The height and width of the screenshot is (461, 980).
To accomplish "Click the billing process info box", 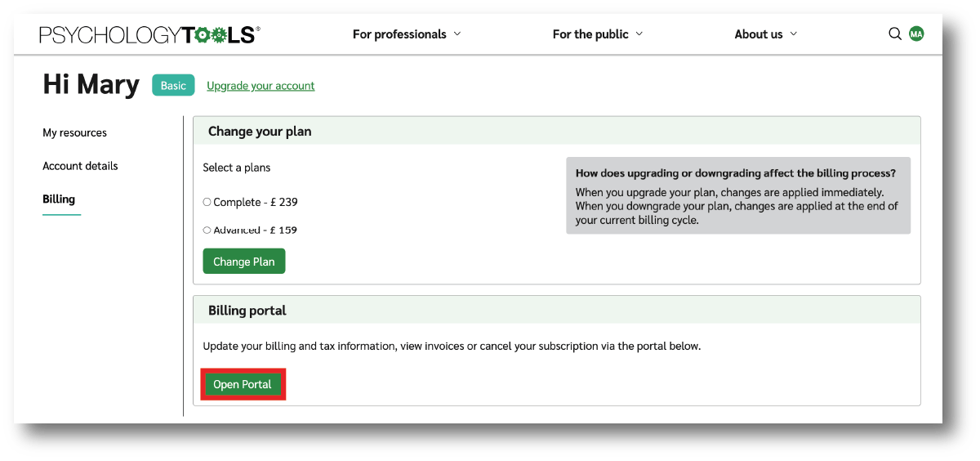I will click(738, 196).
